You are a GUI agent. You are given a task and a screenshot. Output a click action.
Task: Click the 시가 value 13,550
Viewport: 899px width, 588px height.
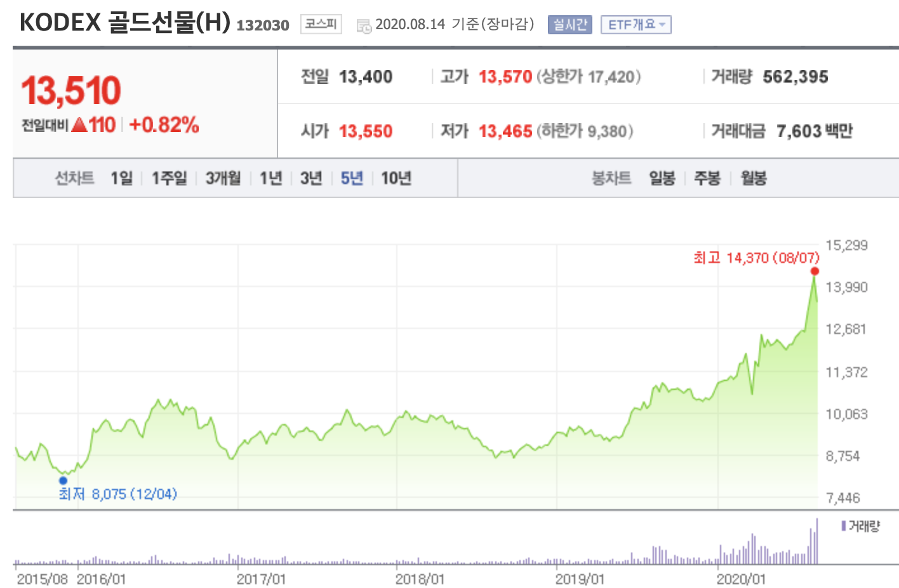tap(366, 131)
